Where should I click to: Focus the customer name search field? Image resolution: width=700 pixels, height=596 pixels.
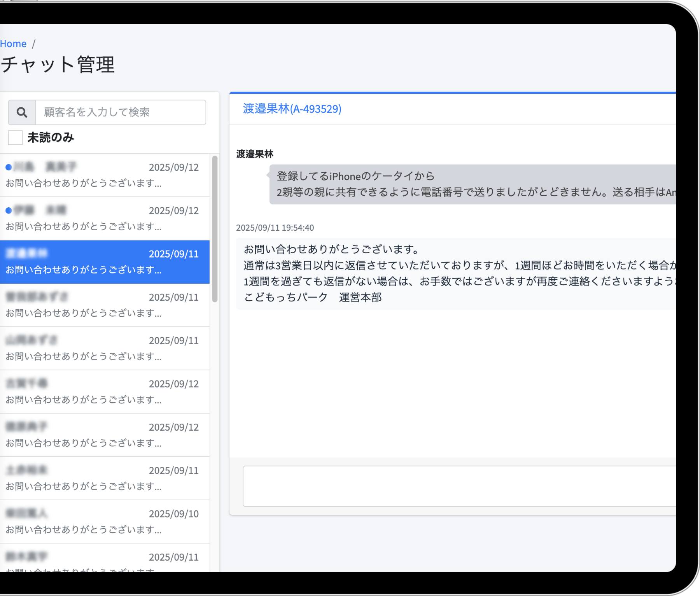click(121, 112)
